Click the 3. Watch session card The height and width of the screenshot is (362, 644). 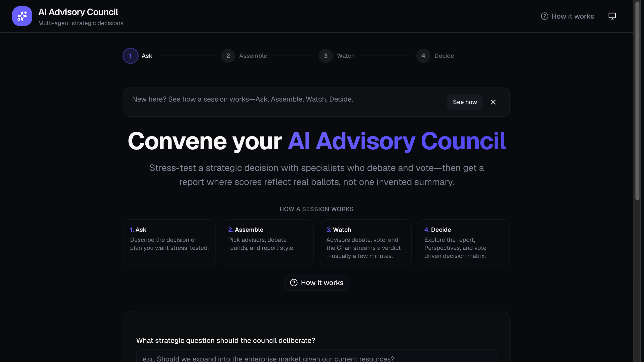(x=366, y=243)
